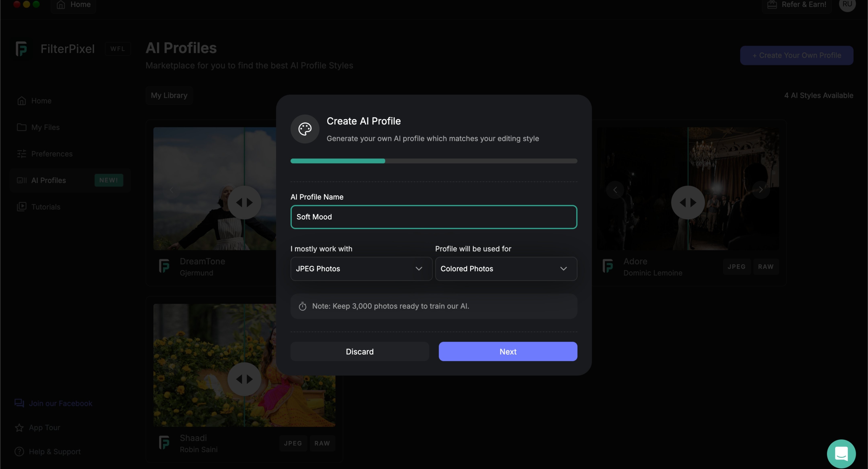This screenshot has height=469, width=868.
Task: Open the color palette icon in the dialog
Action: coord(304,129)
